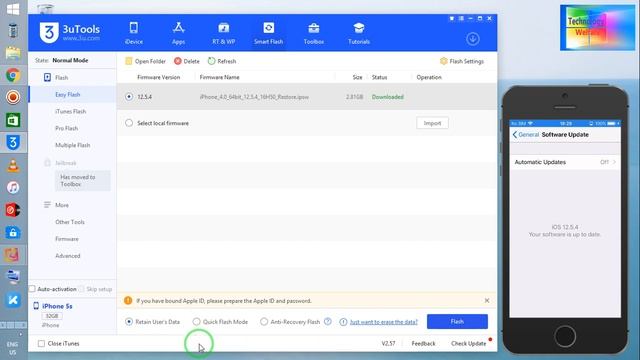Click 'Just want to erase the data?' link
This screenshot has width=640, height=360.
(x=384, y=322)
